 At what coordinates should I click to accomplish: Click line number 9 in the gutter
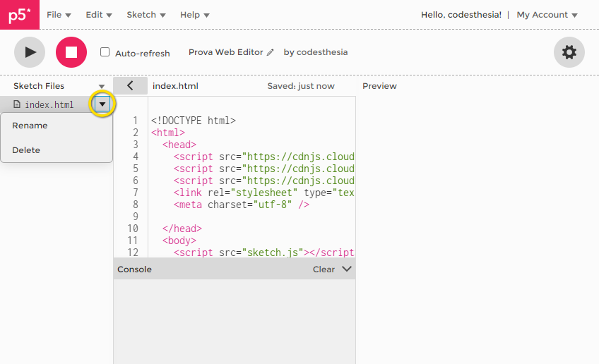(x=135, y=217)
